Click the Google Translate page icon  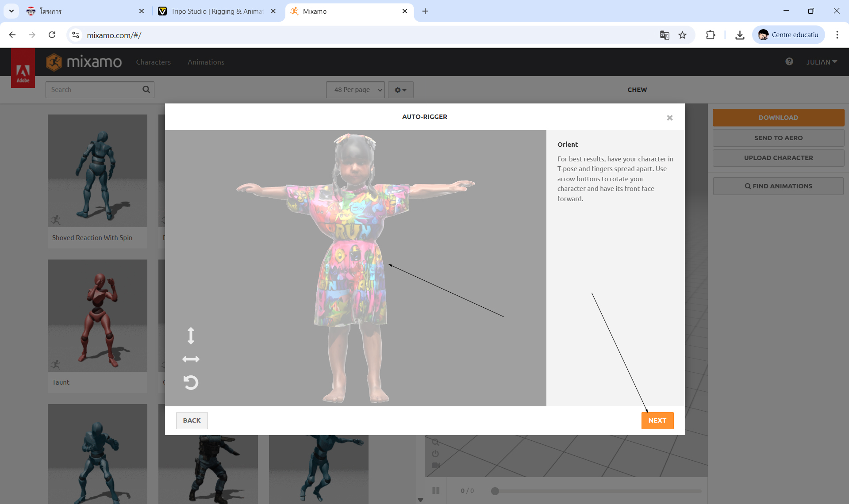click(664, 35)
